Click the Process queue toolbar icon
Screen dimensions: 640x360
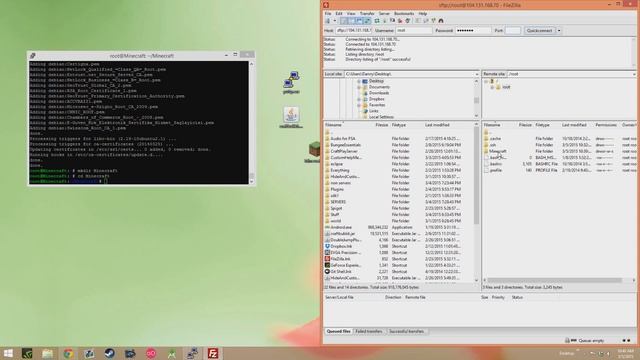(384, 21)
